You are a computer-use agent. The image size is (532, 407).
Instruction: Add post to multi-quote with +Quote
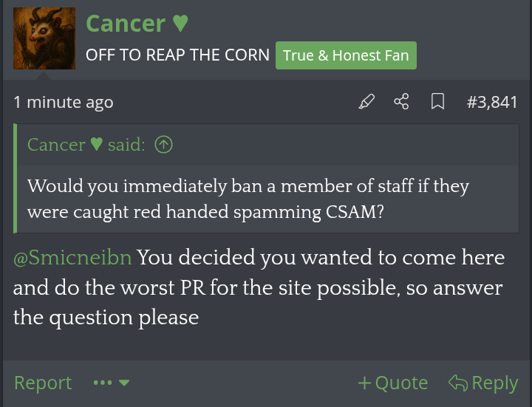pos(392,383)
